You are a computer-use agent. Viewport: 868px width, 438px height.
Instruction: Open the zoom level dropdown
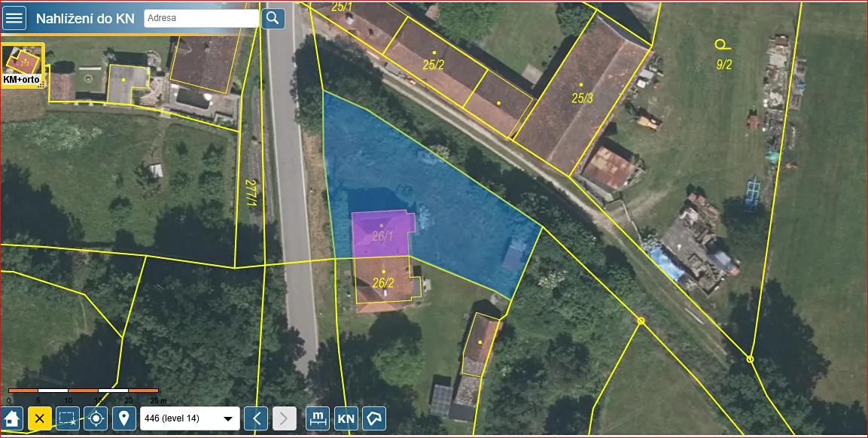coord(189,418)
